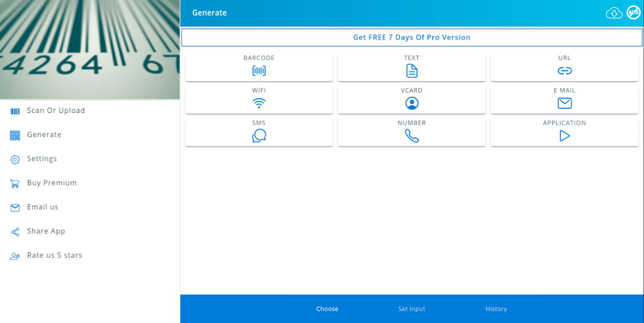This screenshot has height=323, width=644.
Task: Open the History tab
Action: click(x=496, y=309)
